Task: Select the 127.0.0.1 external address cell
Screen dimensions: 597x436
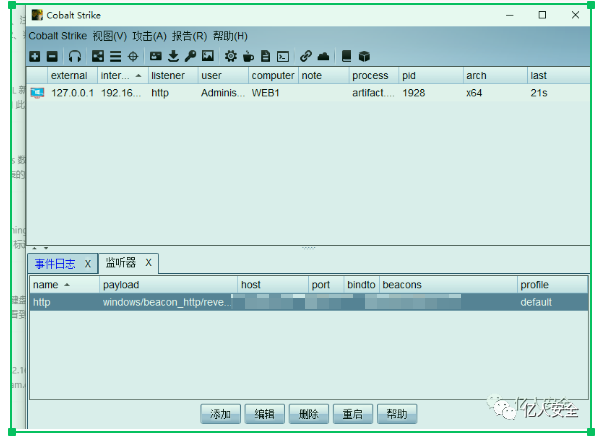Action: point(72,93)
